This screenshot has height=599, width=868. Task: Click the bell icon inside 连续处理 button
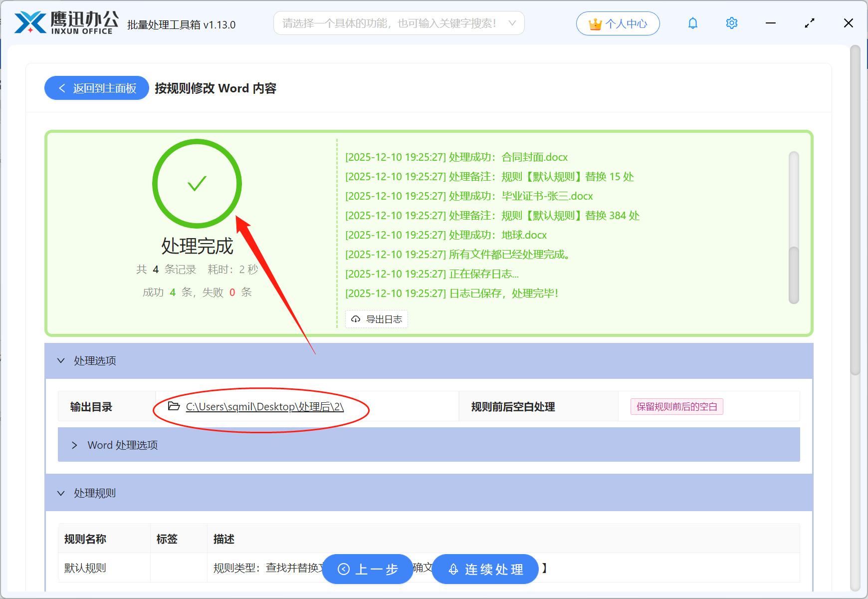[x=453, y=569]
